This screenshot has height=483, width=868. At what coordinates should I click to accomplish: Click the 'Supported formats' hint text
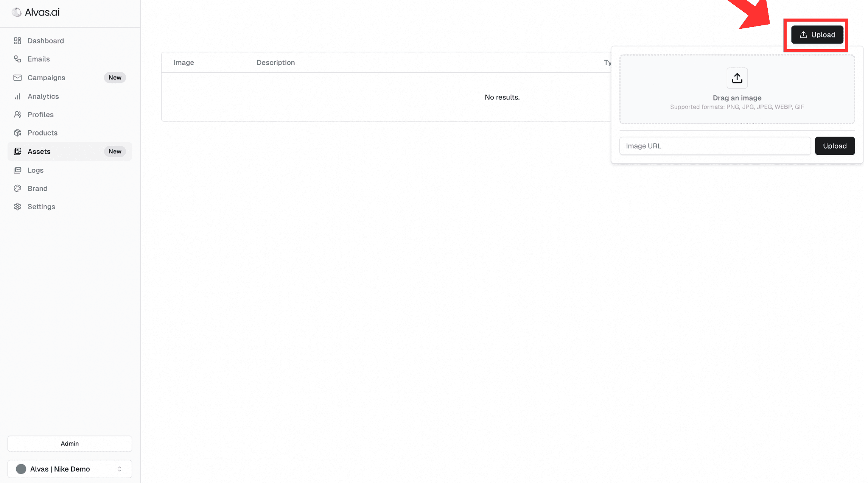click(737, 107)
